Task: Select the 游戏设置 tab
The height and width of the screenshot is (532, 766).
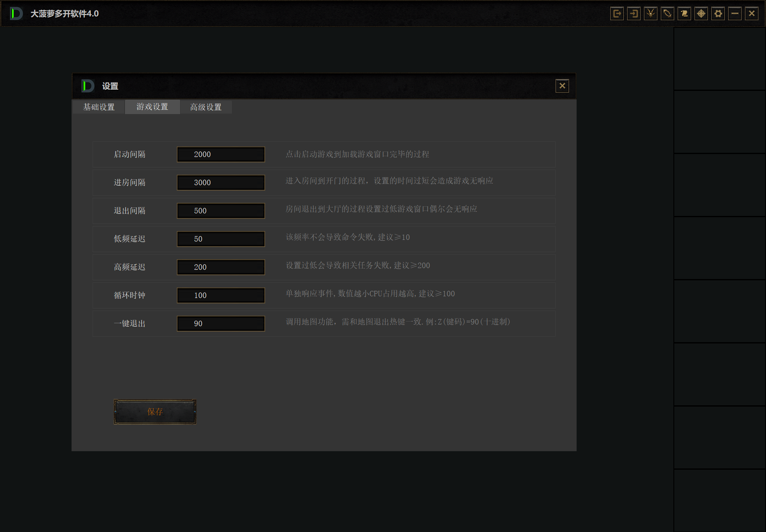Action: point(152,107)
